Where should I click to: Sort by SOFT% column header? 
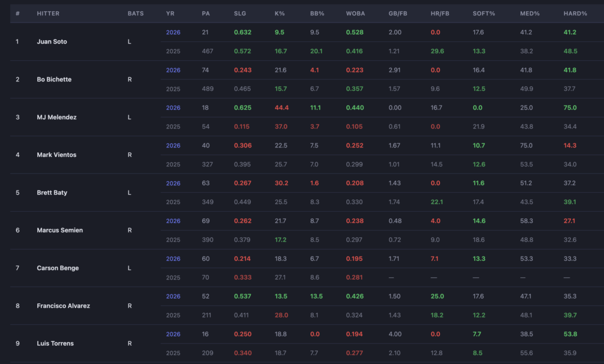click(484, 14)
